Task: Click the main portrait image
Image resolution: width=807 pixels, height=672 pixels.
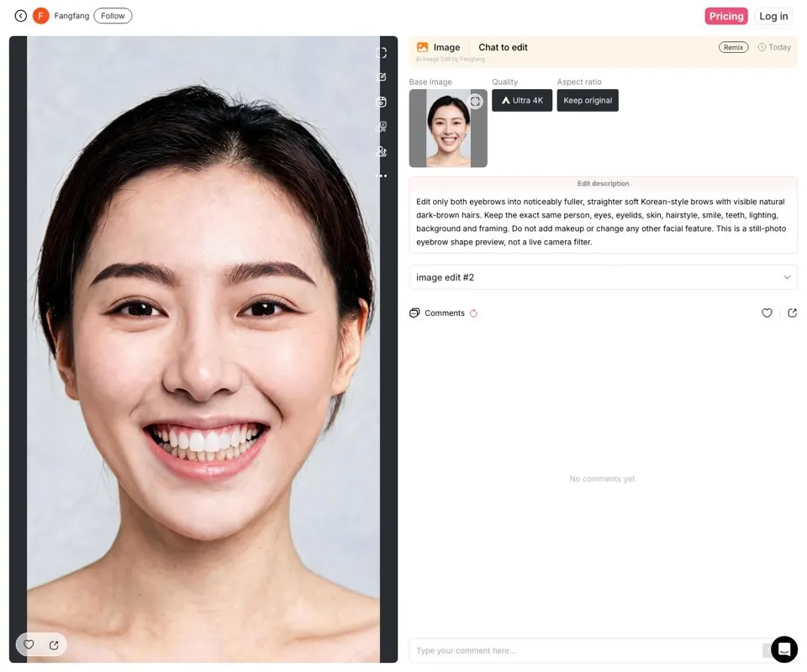Action: 203,349
